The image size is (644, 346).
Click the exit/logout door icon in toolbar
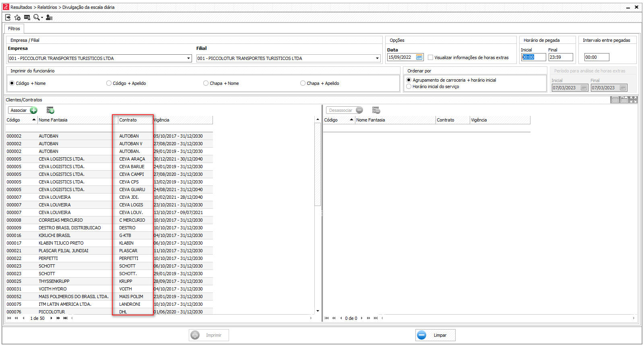coord(8,17)
